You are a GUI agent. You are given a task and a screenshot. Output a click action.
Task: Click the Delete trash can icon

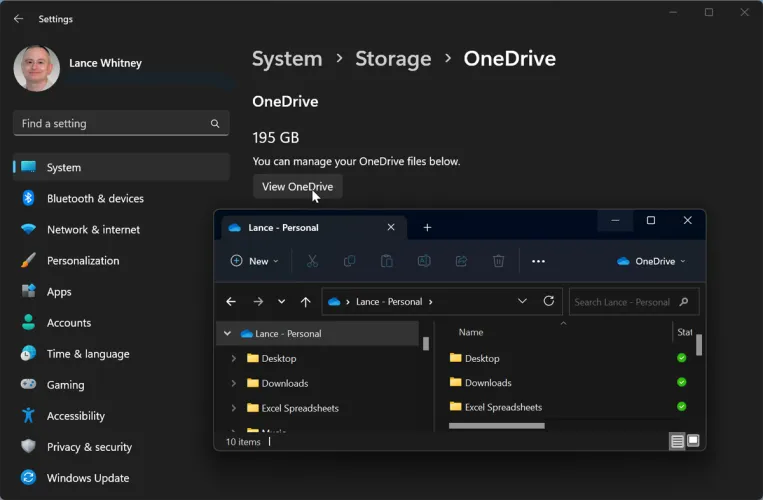[498, 261]
